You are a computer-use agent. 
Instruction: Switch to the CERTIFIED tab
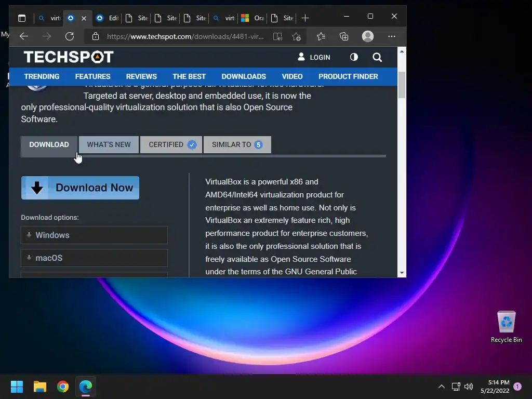[x=171, y=145]
